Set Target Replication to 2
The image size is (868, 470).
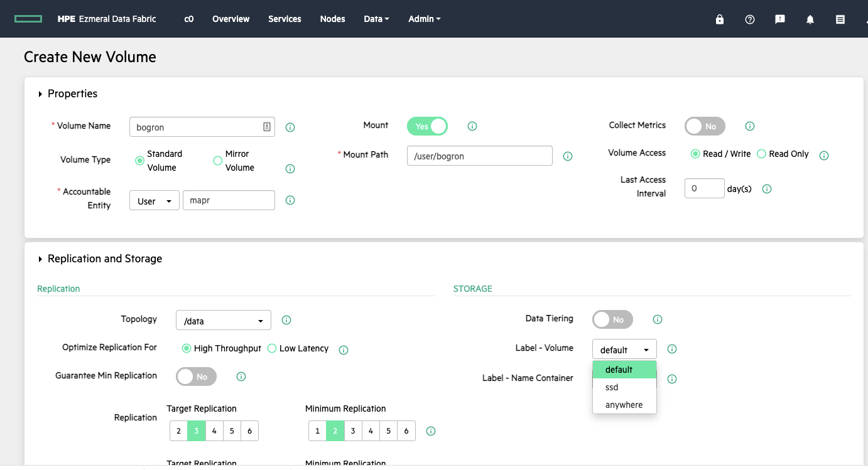coord(178,431)
